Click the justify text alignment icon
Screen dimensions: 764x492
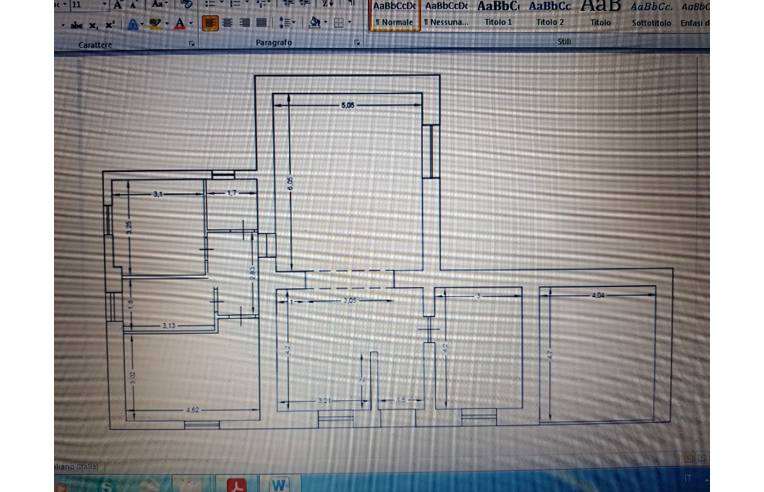261,22
